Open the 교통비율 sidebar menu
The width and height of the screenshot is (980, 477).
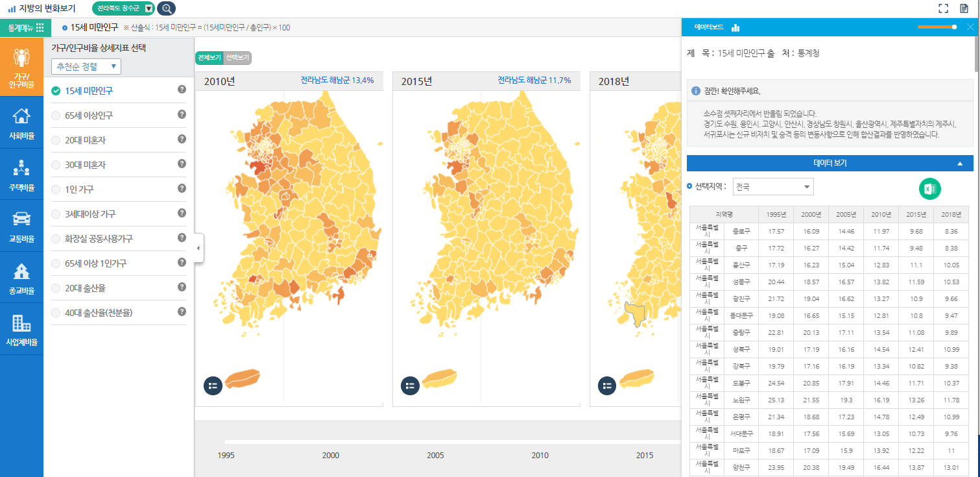pos(21,226)
